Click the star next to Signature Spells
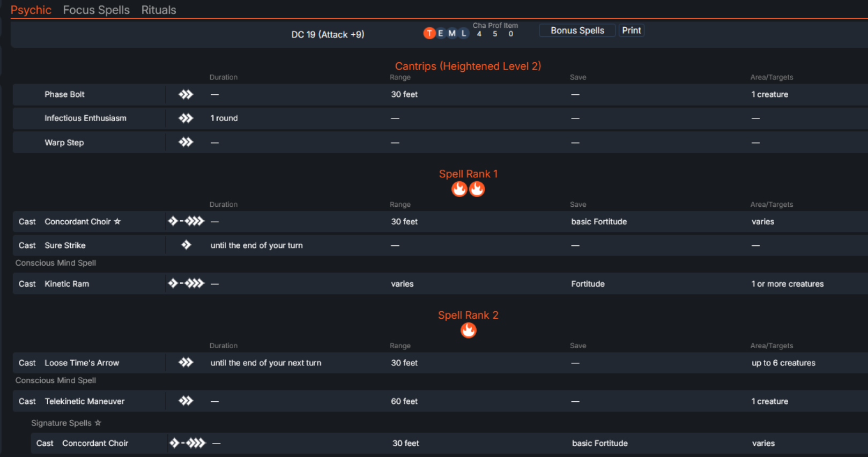This screenshot has width=868, height=457. [x=98, y=423]
